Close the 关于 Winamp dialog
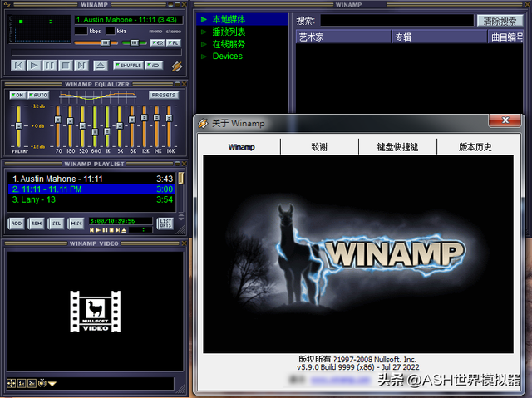Viewport: 532px width, 398px height. click(x=505, y=120)
